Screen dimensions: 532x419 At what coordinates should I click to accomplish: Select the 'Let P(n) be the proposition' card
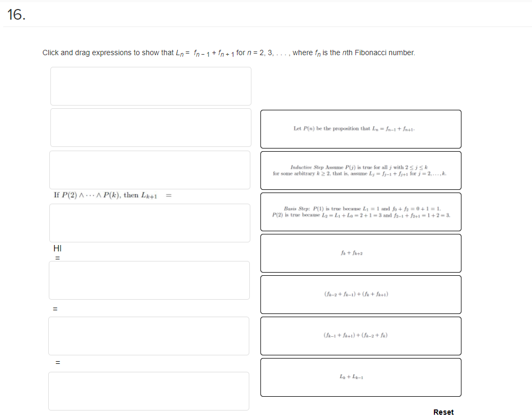click(361, 129)
